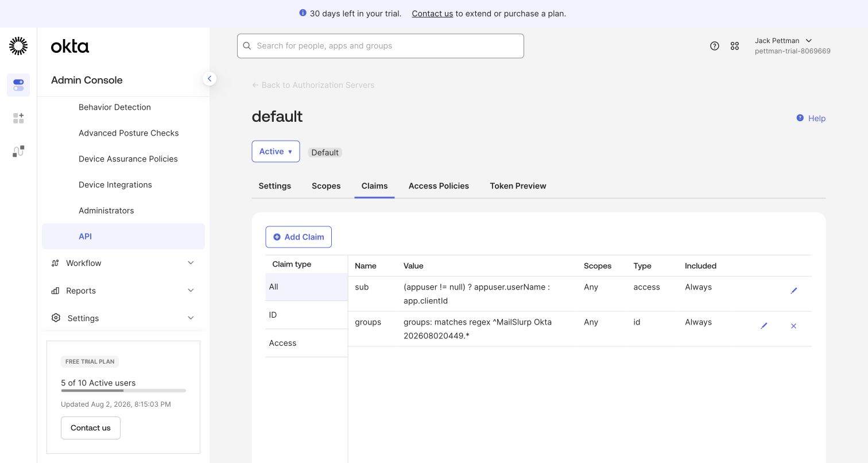Click the default server heading
The height and width of the screenshot is (463, 868).
click(277, 117)
